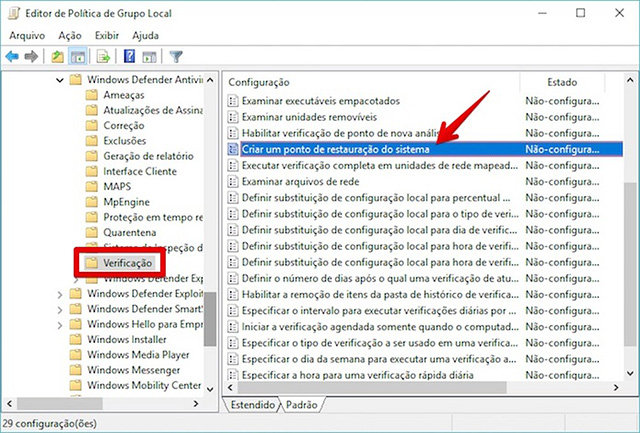Sort by the Estado column header
640x433 pixels.
click(x=562, y=82)
